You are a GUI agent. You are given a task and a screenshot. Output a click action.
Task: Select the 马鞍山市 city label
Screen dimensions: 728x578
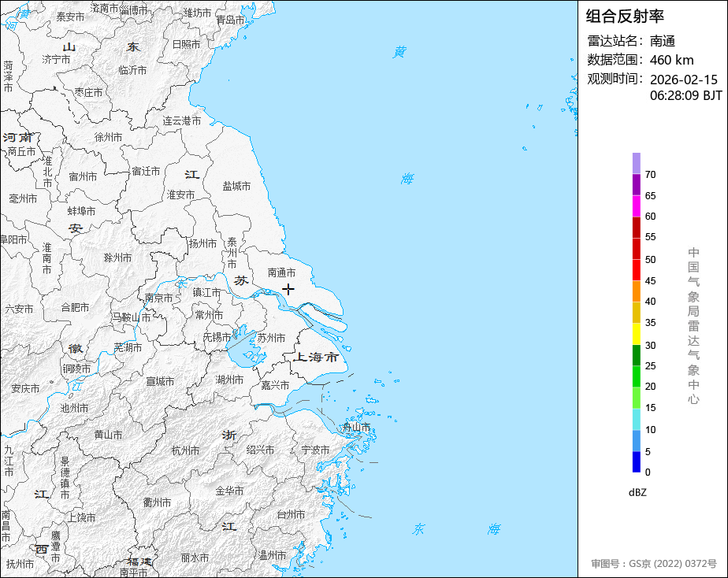click(131, 317)
